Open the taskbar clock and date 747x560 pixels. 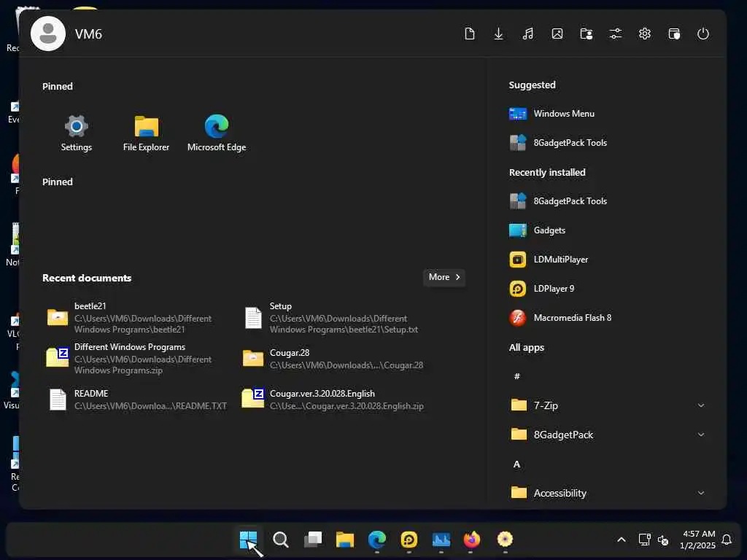[698, 540]
